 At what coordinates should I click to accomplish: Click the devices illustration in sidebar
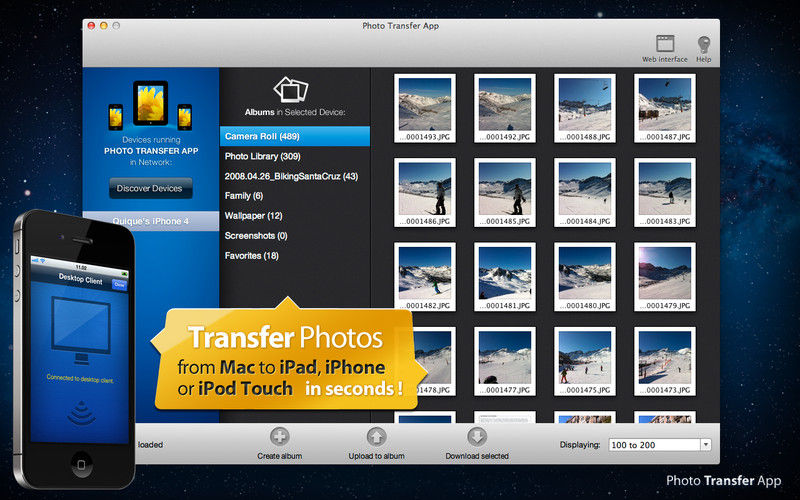point(155,105)
